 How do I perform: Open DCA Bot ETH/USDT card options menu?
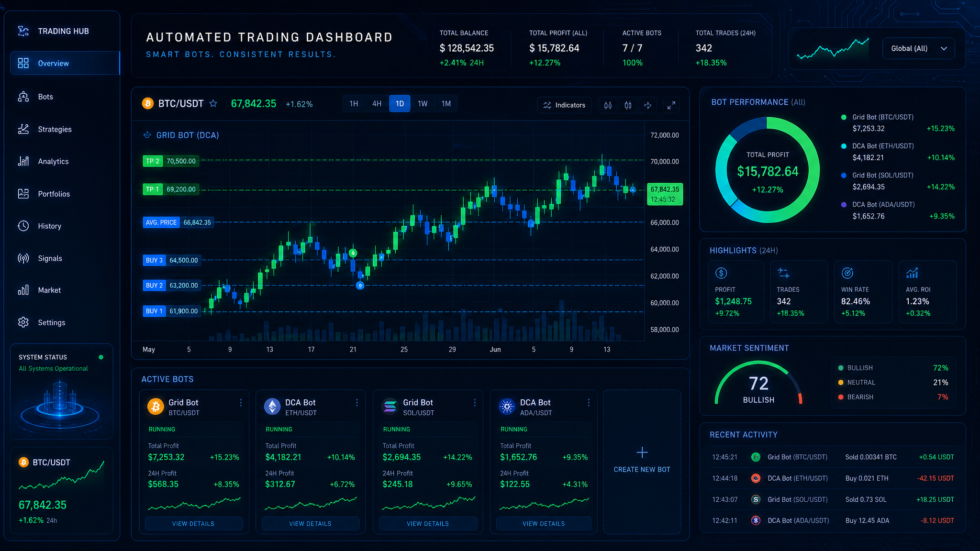[357, 403]
